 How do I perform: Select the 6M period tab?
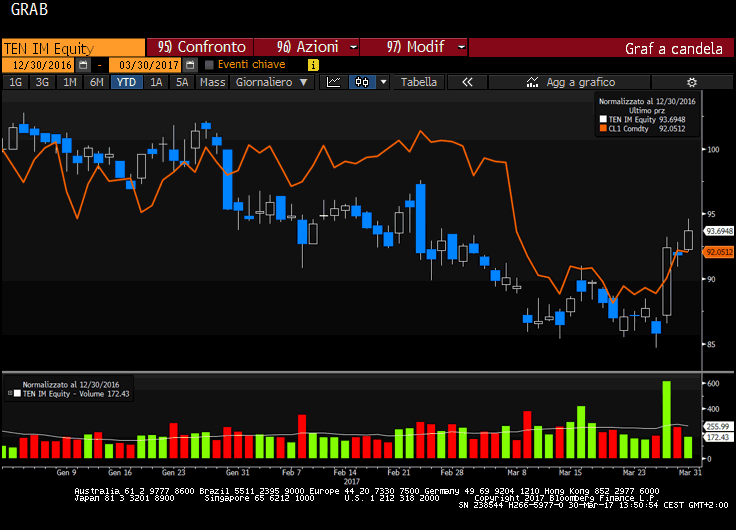point(96,82)
